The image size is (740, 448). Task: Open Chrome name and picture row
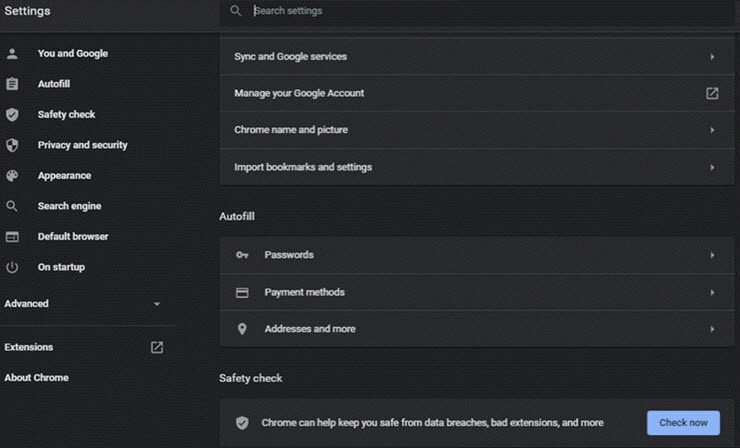[712, 130]
